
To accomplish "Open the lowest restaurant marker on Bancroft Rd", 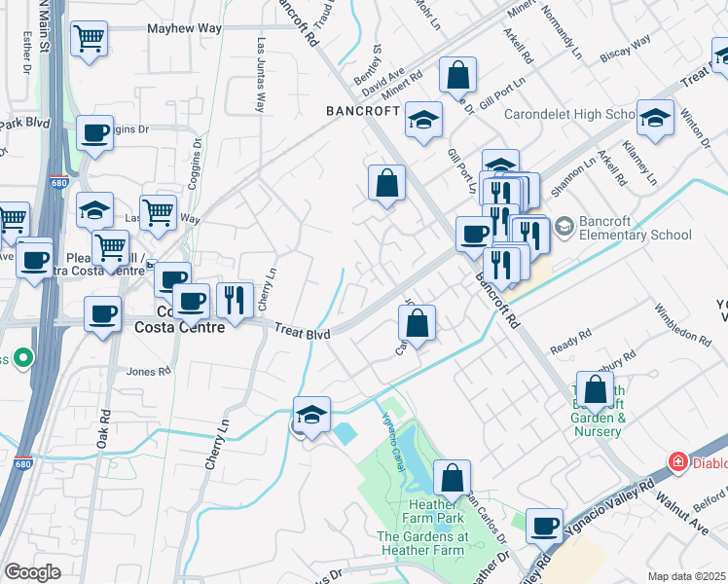I will [501, 269].
